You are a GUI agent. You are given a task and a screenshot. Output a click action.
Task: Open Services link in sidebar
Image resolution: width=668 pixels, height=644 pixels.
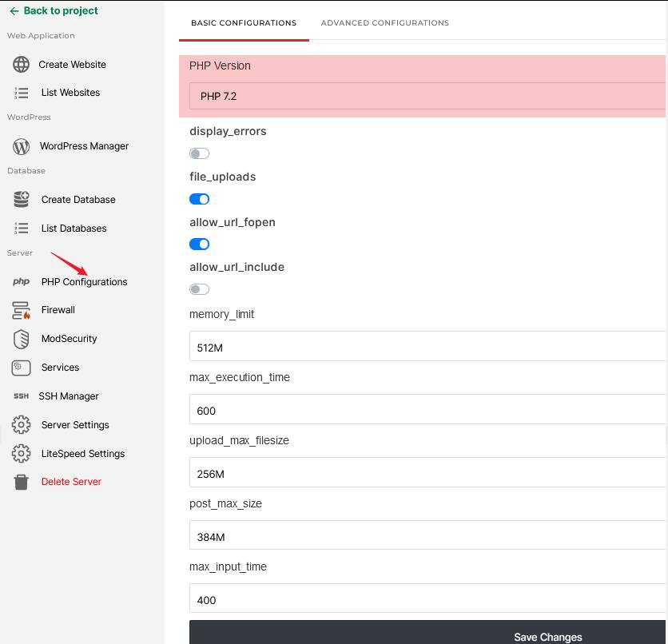tap(60, 368)
